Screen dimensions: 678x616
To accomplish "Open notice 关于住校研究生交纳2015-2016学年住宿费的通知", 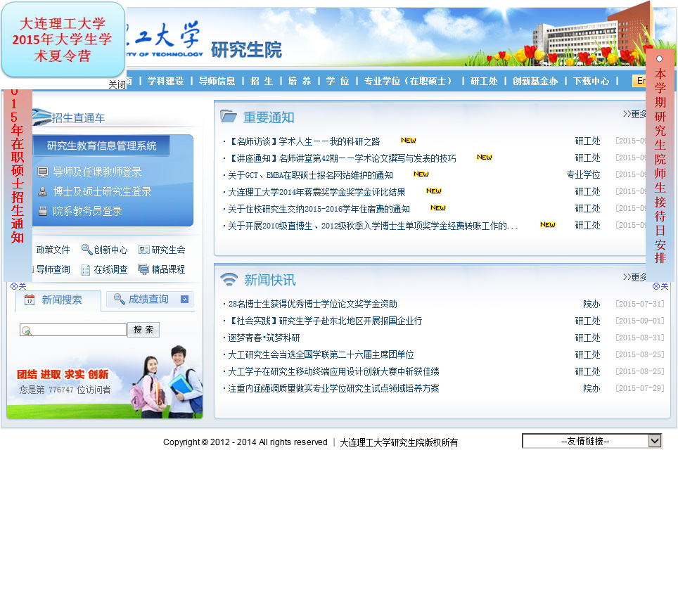I will (x=319, y=209).
